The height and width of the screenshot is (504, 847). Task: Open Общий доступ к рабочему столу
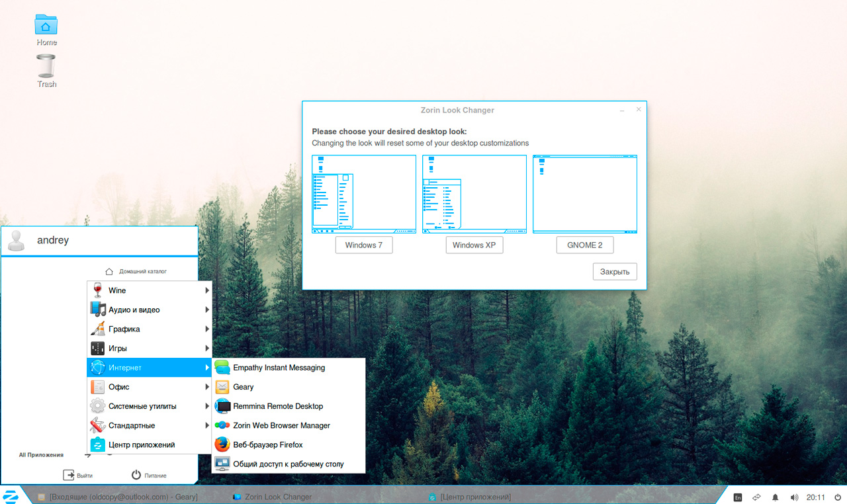coord(289,464)
